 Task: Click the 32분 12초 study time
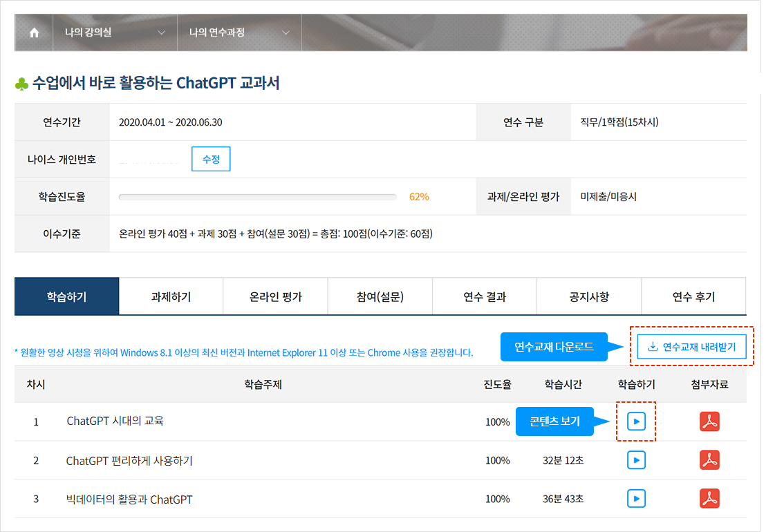tap(563, 460)
